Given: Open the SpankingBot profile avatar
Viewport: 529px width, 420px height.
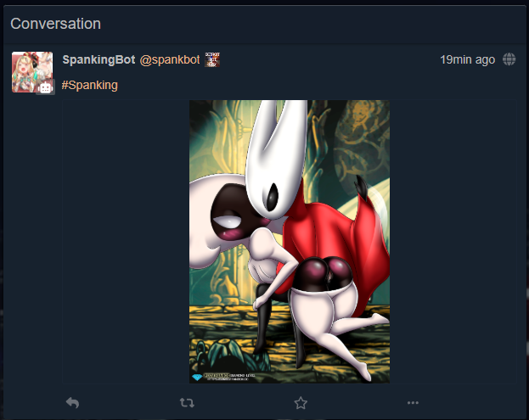Looking at the screenshot, I should (32, 72).
